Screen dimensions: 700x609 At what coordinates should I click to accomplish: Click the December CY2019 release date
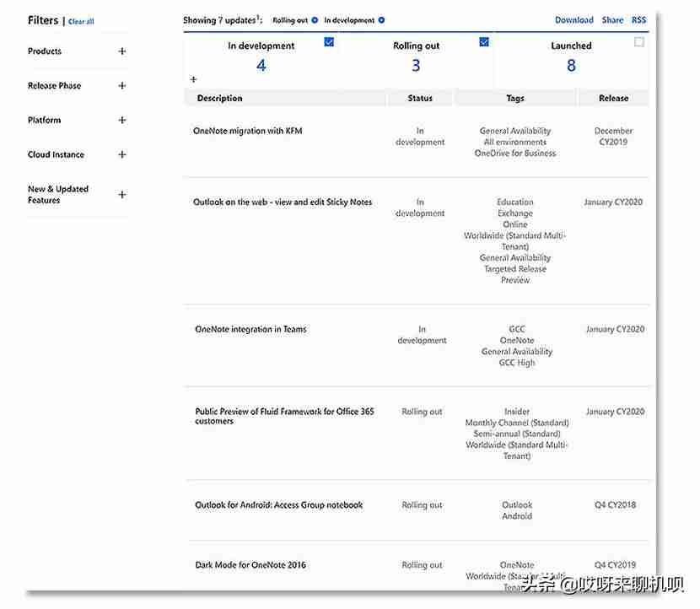[x=613, y=137]
